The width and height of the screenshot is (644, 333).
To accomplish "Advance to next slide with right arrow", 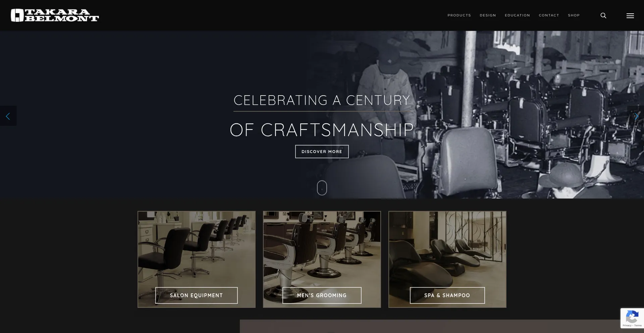I will point(636,116).
